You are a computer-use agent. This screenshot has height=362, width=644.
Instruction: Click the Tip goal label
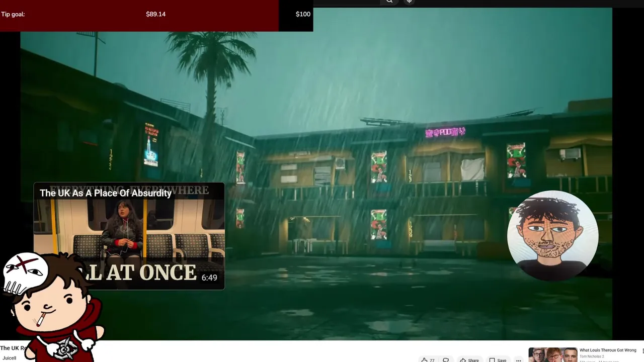click(x=13, y=14)
